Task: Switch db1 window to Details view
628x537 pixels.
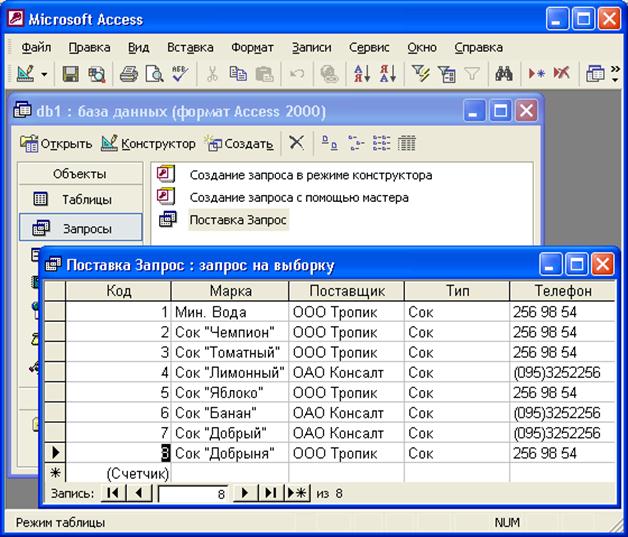Action: point(407,143)
